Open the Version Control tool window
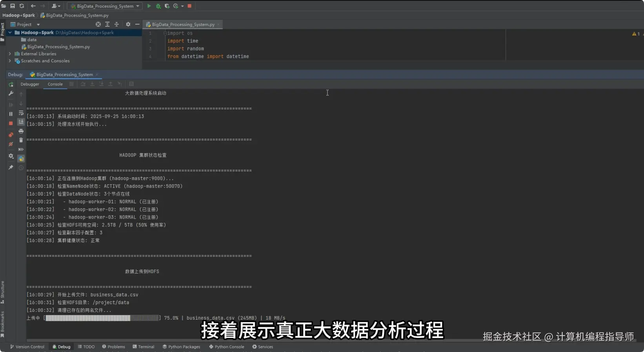The width and height of the screenshot is (644, 352). tap(27, 347)
